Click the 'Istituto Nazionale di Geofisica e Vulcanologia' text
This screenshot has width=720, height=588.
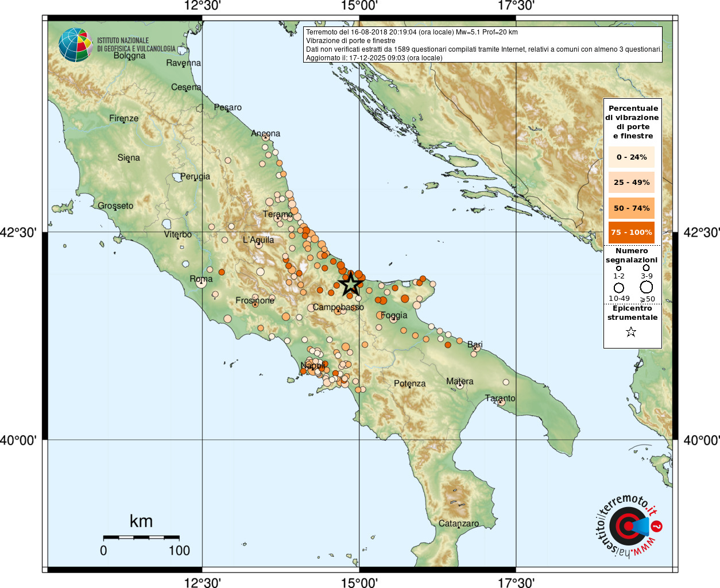(x=136, y=45)
